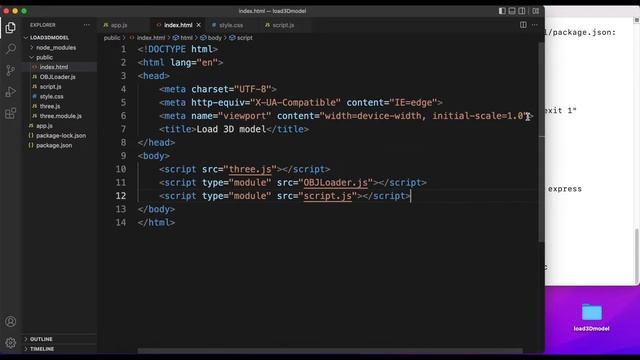
Task: Open package.json in the file tree
Action: pos(54,145)
